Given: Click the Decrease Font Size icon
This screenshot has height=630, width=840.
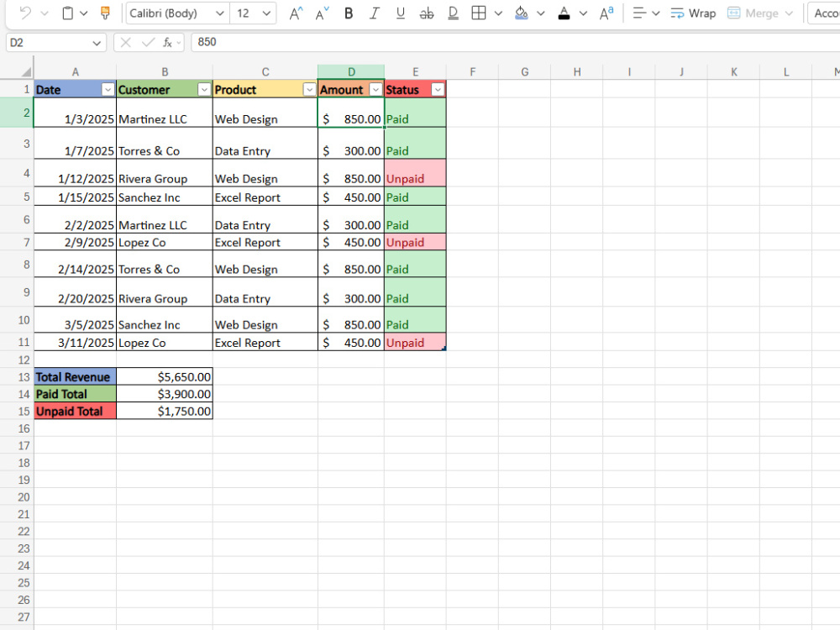Looking at the screenshot, I should coord(322,13).
